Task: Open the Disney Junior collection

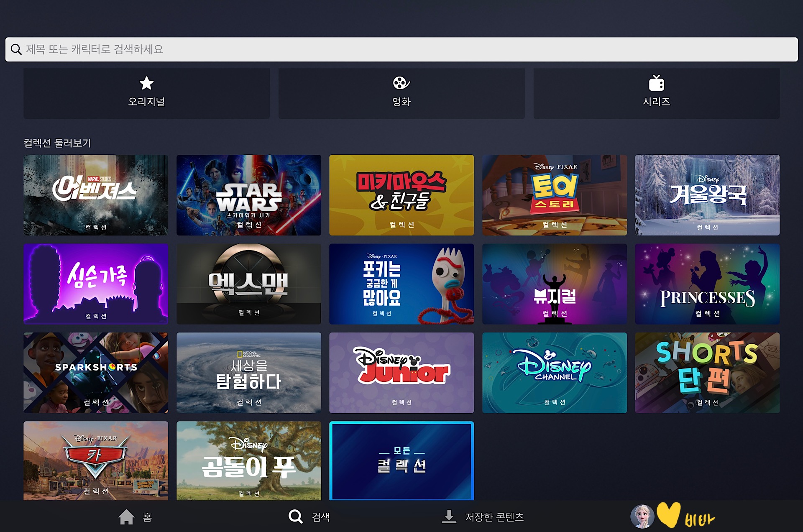Action: pyautogui.click(x=401, y=372)
